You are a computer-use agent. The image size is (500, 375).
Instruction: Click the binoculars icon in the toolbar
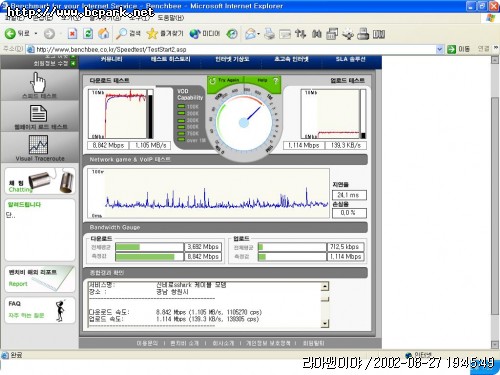(316, 34)
